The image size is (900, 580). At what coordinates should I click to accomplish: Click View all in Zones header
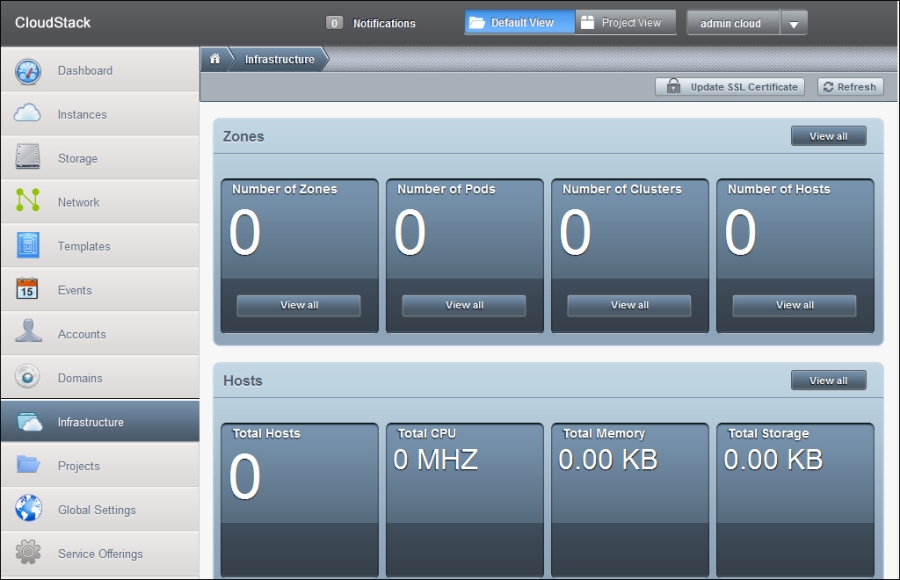click(x=828, y=136)
